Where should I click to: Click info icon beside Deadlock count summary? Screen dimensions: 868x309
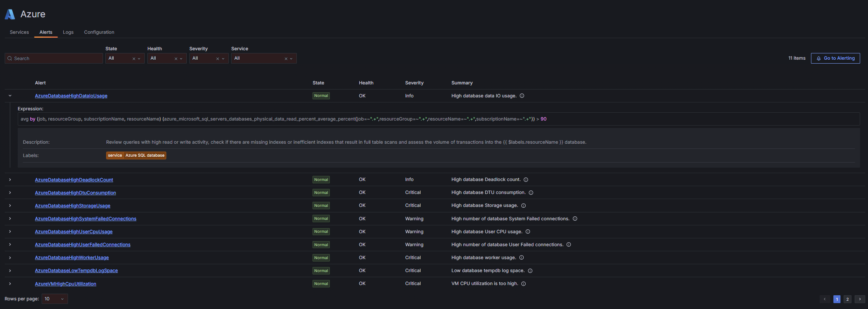tap(526, 180)
